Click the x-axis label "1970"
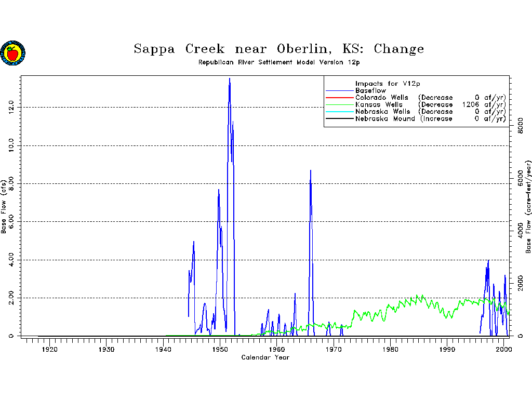 334,350
